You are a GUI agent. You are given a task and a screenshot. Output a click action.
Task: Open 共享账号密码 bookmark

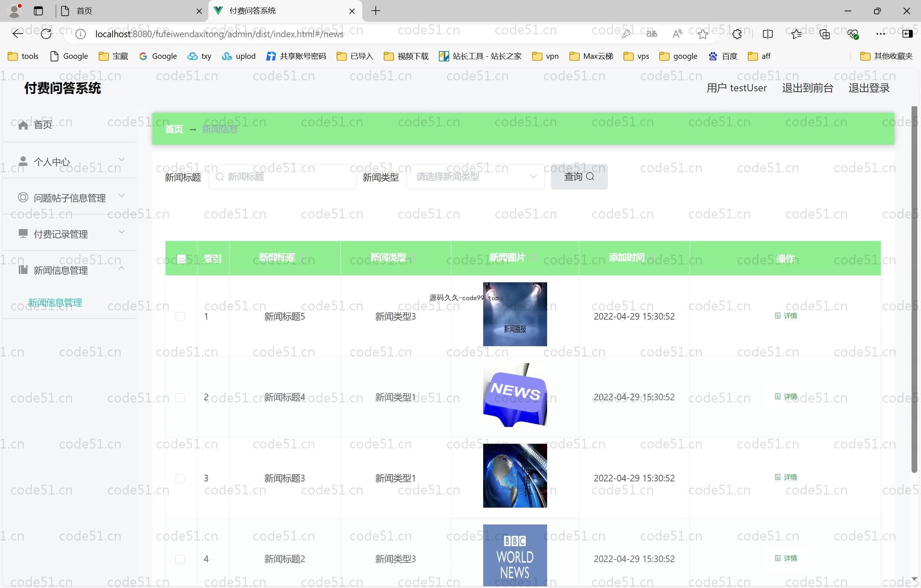(296, 56)
